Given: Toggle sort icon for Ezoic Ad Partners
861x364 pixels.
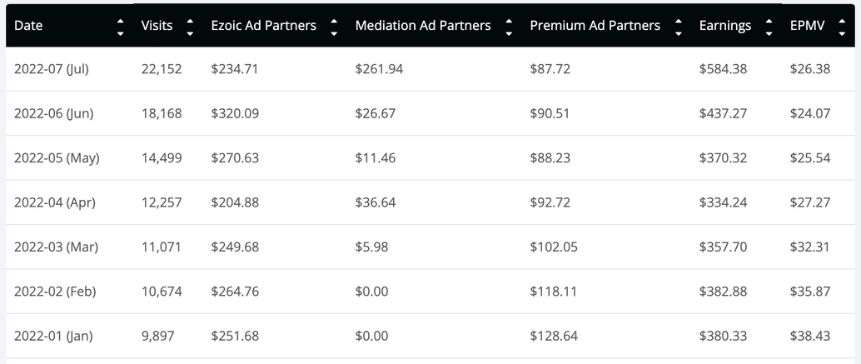Looking at the screenshot, I should coord(334,26).
